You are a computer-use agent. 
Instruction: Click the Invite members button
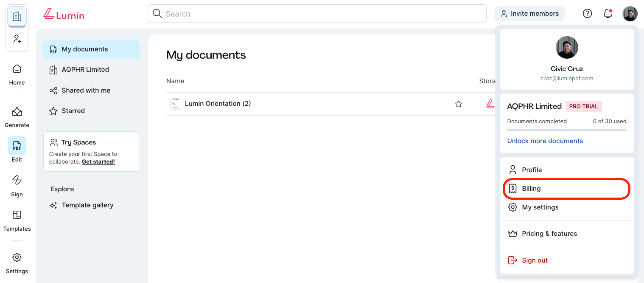pyautogui.click(x=529, y=14)
